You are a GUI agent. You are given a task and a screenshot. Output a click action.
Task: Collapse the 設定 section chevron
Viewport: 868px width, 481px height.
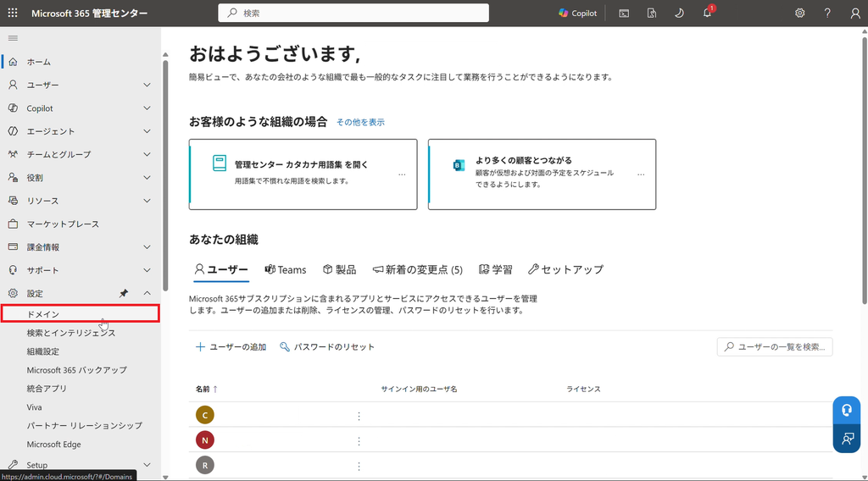[x=147, y=294]
